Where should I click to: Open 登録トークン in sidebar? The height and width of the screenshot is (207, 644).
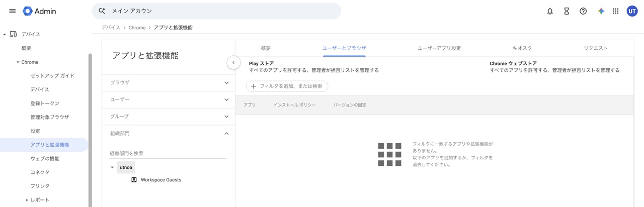click(x=45, y=103)
